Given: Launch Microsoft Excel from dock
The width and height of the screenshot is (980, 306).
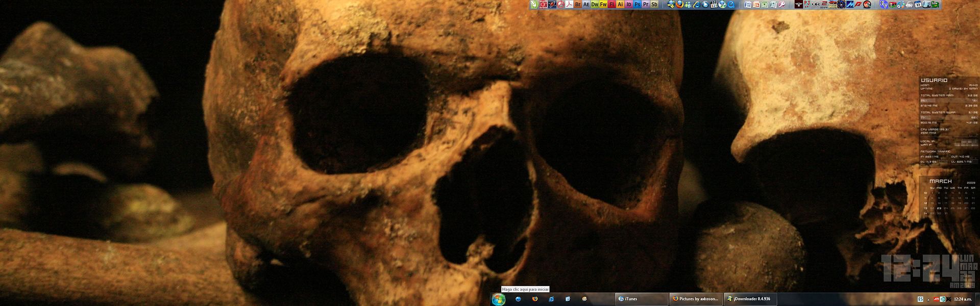Looking at the screenshot, I should click(x=765, y=5).
